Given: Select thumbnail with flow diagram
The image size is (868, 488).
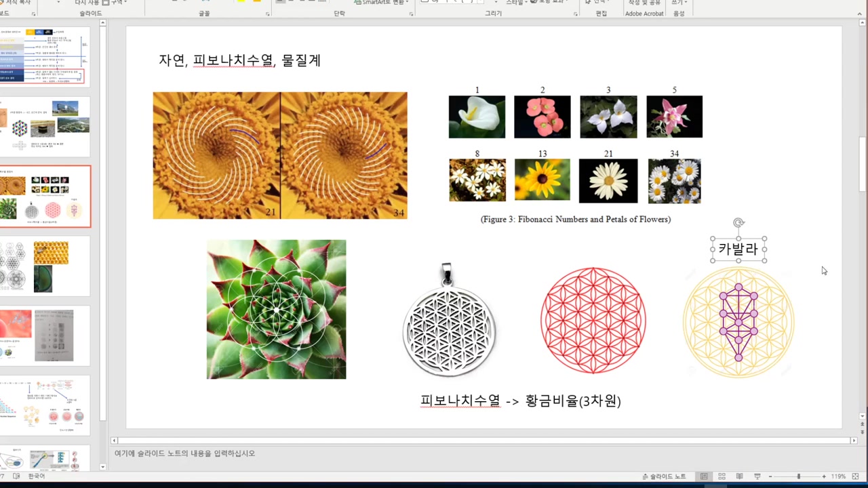Looking at the screenshot, I should pyautogui.click(x=45, y=406).
